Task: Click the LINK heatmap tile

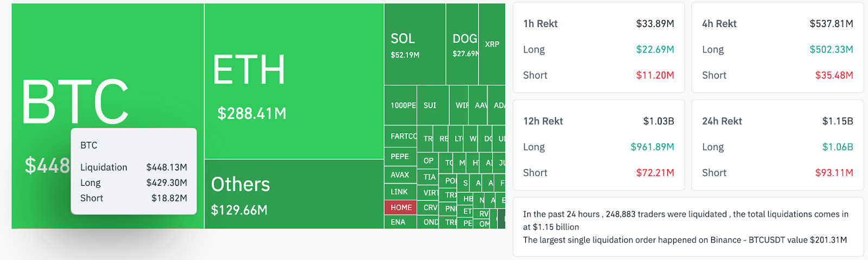Action: point(400,192)
